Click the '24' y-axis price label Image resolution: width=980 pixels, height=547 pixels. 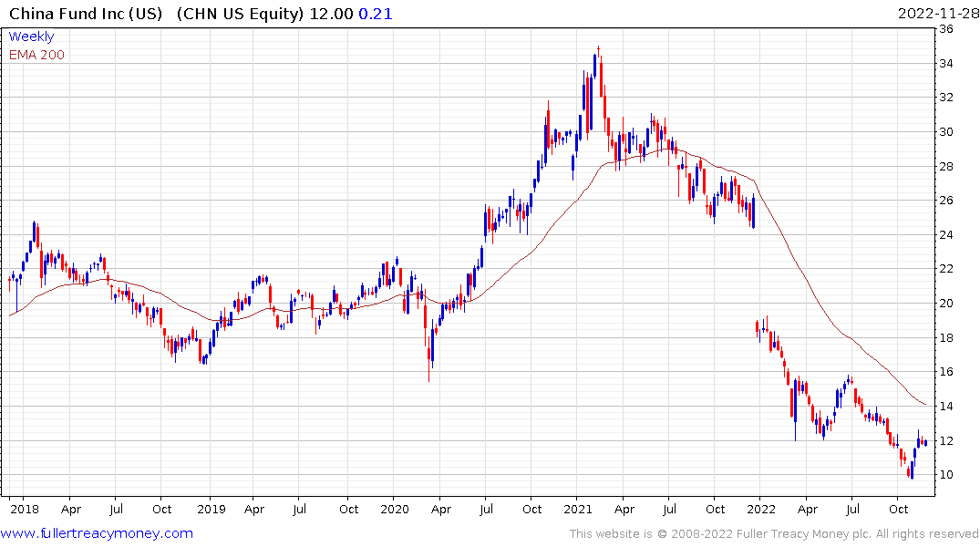[946, 235]
